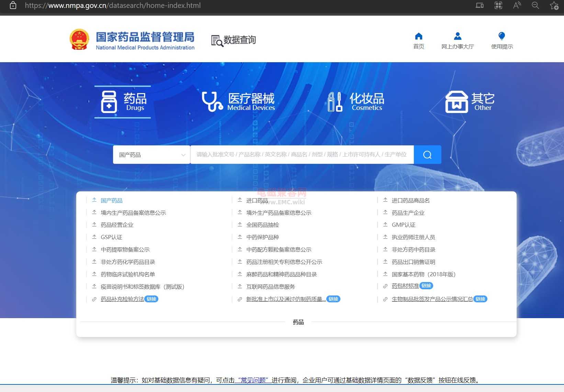
Task: Click the Medical Devices stethoscope icon
Action: [x=212, y=102]
